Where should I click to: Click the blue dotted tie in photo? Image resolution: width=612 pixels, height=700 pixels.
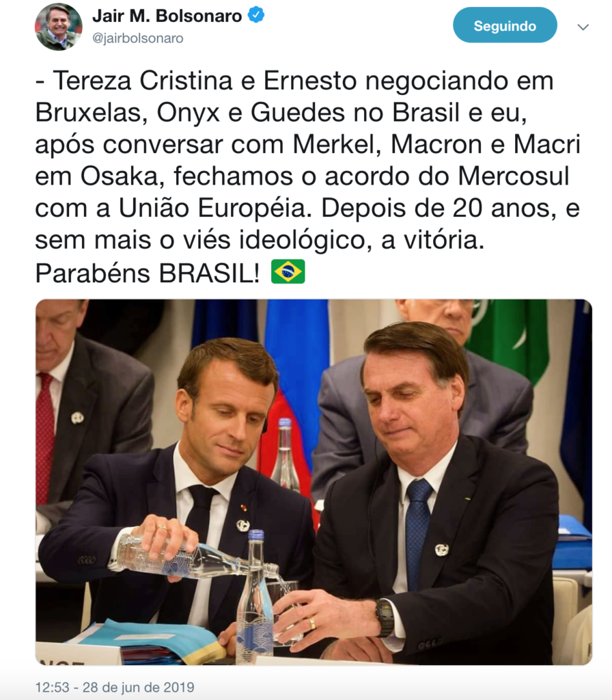point(417,531)
